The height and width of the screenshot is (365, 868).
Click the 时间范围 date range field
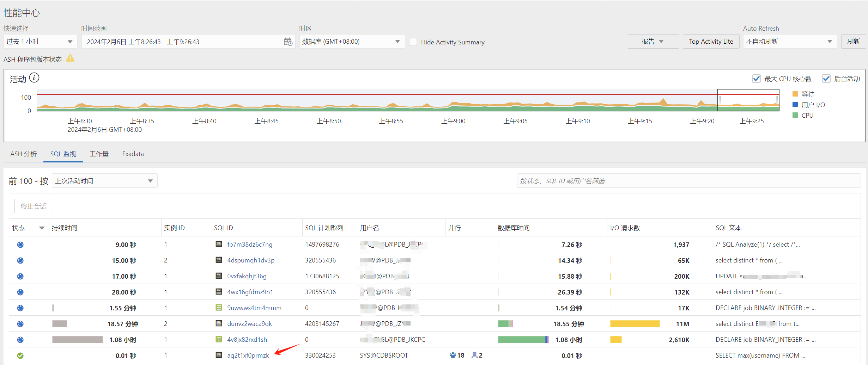pyautogui.click(x=188, y=42)
